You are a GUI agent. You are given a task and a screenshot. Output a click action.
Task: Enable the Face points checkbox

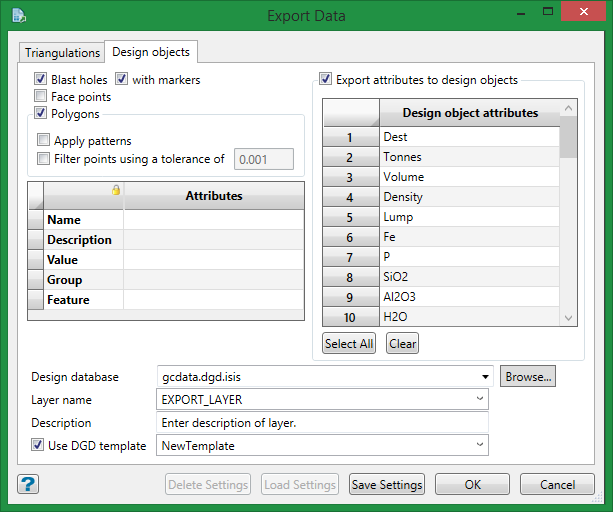click(41, 97)
